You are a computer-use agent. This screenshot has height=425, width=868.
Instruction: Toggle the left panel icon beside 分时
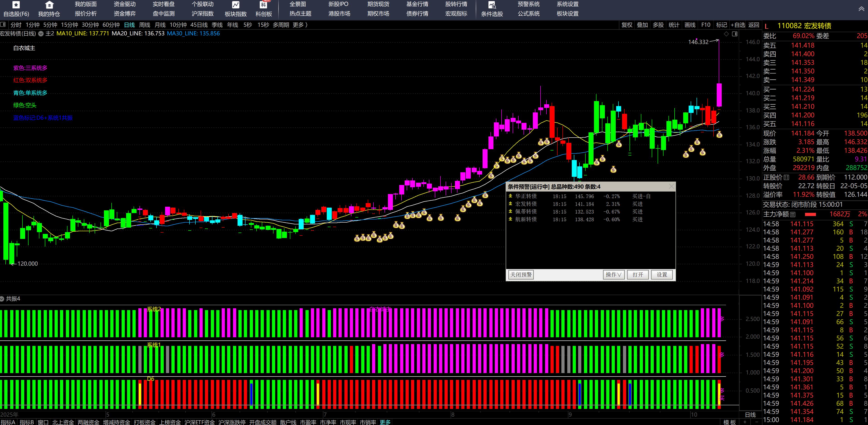(3, 25)
